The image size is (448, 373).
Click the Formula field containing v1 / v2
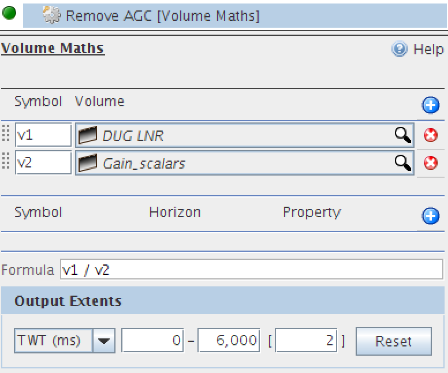[x=251, y=269]
